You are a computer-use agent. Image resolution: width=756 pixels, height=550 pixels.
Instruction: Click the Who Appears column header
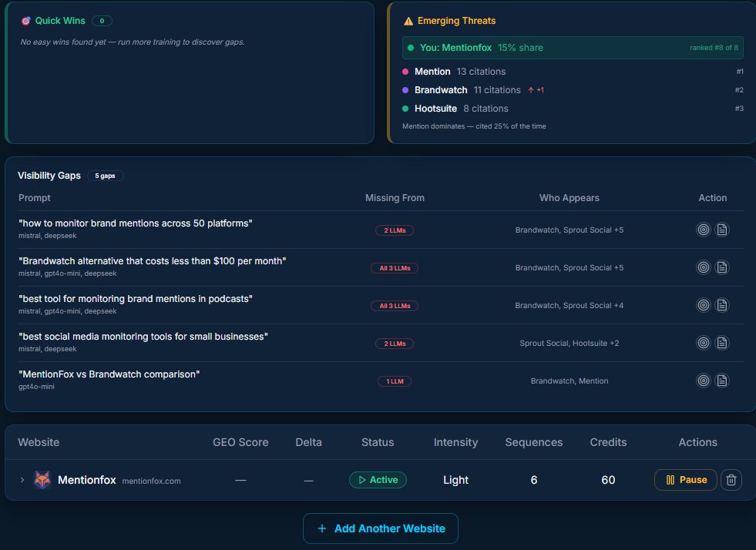[569, 198]
